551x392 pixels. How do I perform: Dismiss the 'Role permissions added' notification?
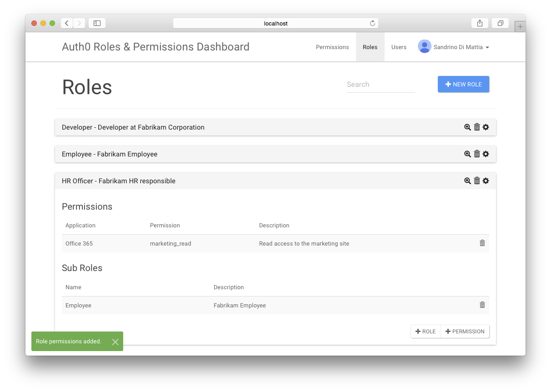tap(115, 342)
